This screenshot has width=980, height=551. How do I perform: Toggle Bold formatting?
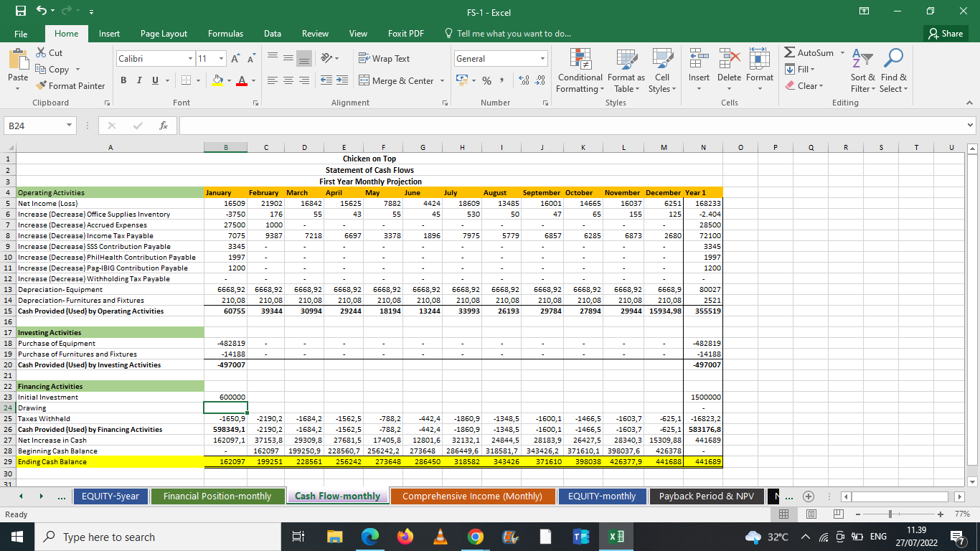click(x=124, y=81)
